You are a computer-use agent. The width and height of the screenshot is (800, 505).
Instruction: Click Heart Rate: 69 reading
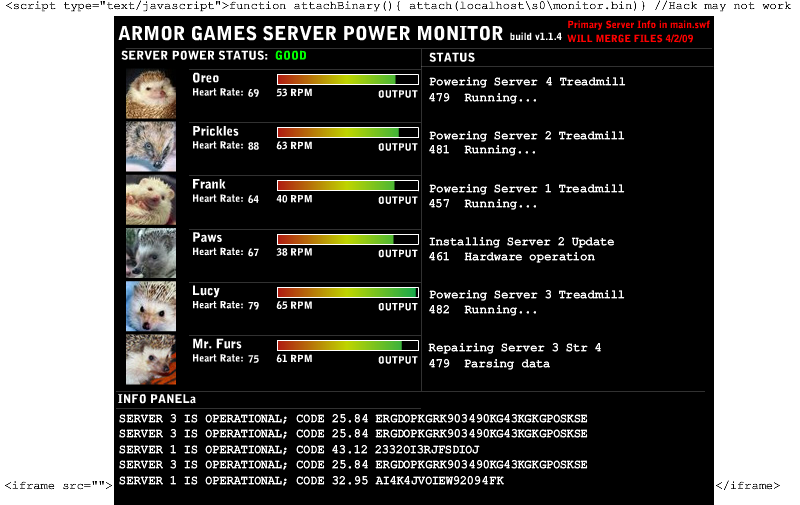pos(226,93)
